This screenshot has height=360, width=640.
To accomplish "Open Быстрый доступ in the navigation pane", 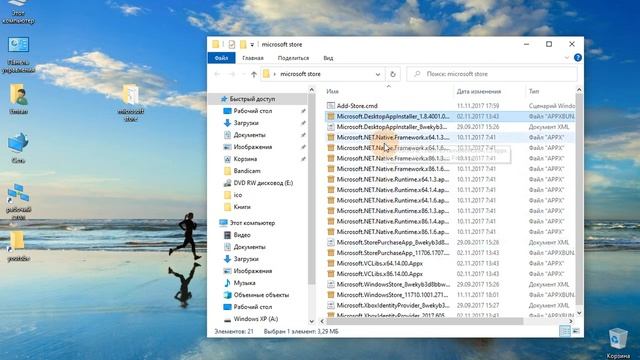I will point(252,99).
